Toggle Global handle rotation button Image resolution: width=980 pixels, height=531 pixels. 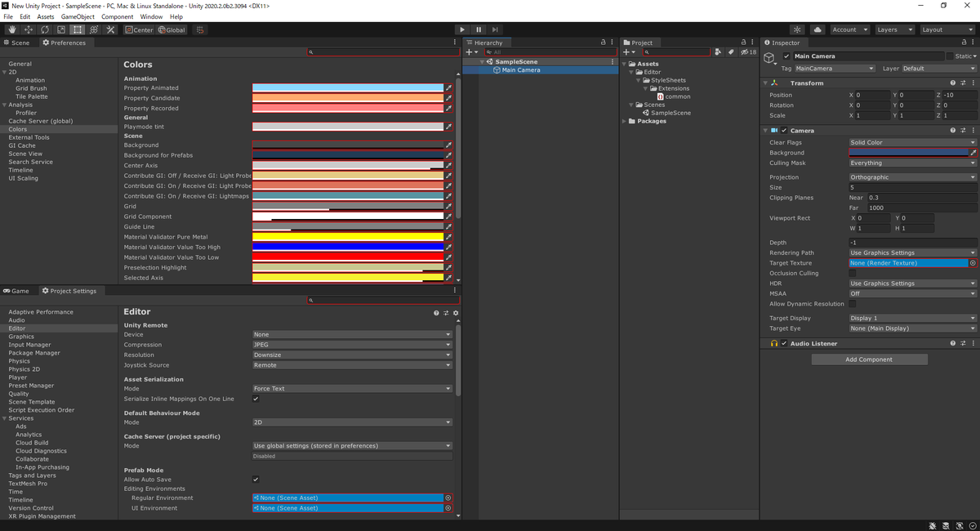[171, 29]
